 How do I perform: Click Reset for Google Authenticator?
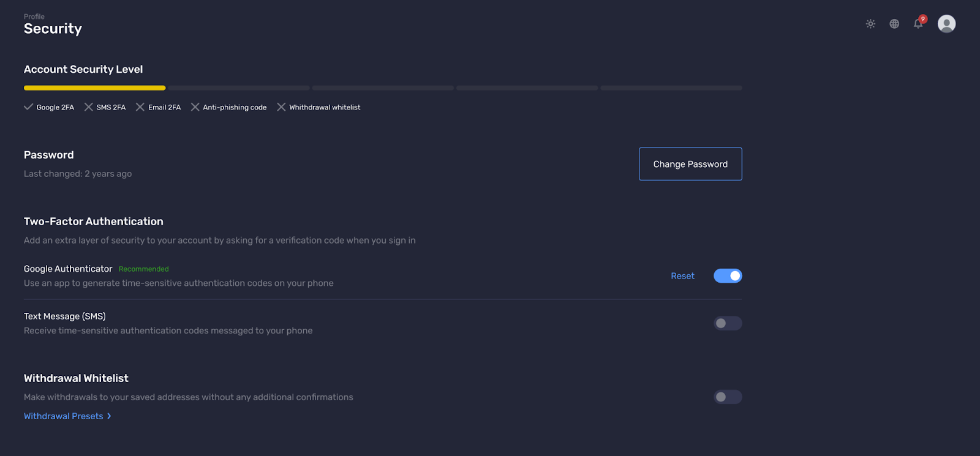(x=682, y=276)
